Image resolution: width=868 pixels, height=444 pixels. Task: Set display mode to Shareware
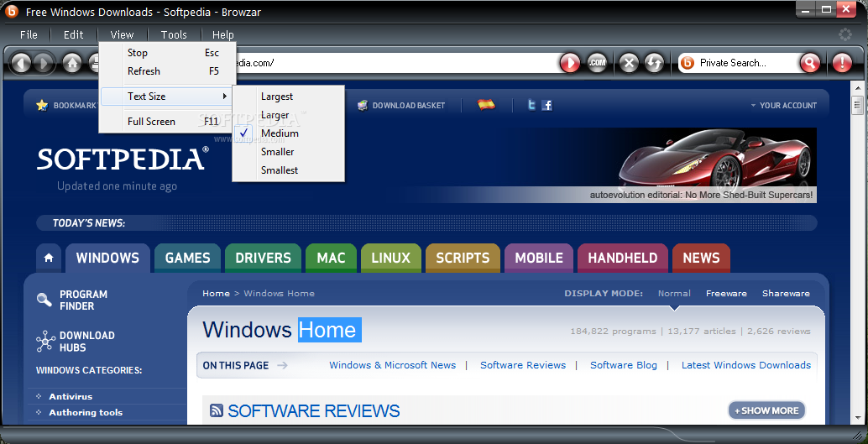click(x=786, y=294)
